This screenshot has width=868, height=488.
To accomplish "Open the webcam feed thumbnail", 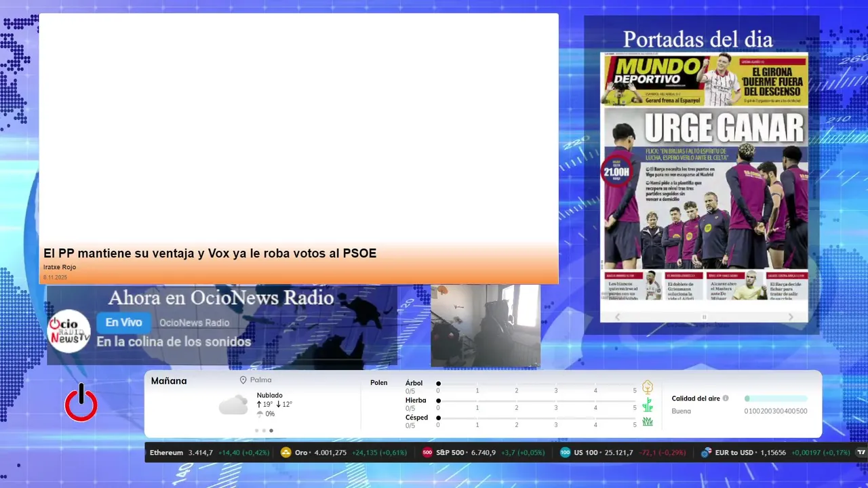I will (x=486, y=326).
